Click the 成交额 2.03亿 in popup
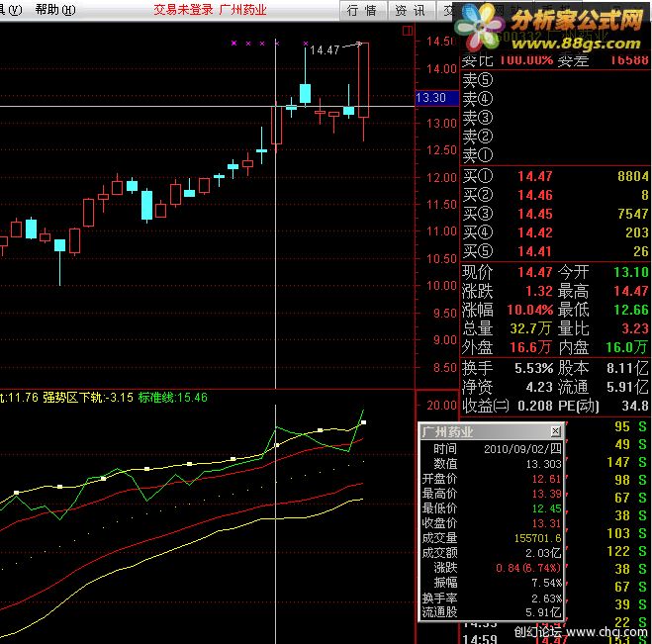652x644 pixels. click(543, 553)
